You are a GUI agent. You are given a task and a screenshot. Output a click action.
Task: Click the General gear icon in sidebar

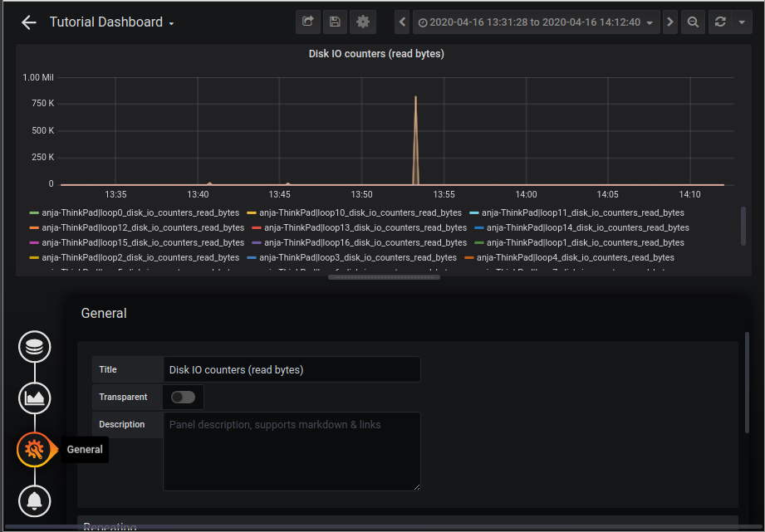(34, 449)
